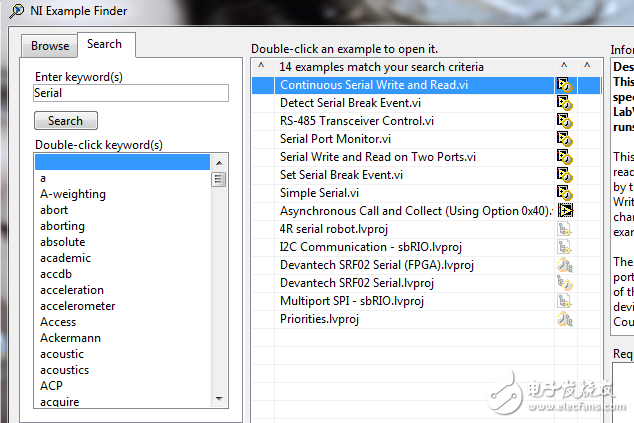Click the icon next to Asynchronous Call and Collect
Viewport: 634px width, 423px height.
pos(566,211)
